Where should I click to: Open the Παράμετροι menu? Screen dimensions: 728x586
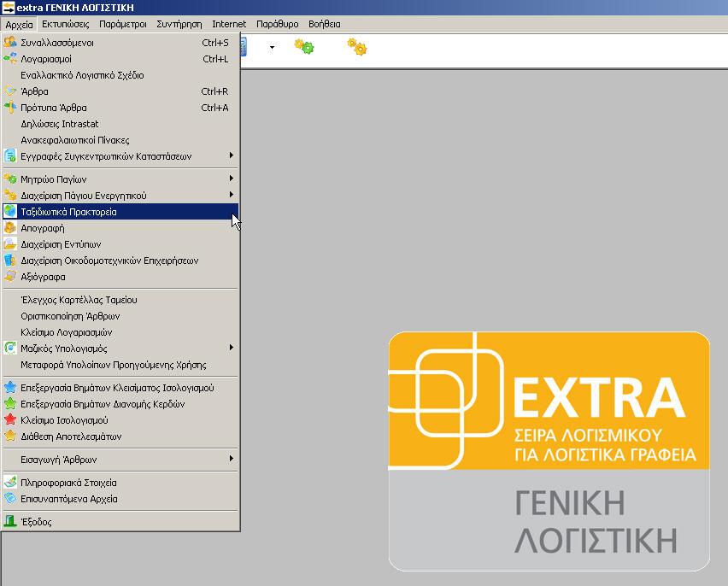point(122,24)
